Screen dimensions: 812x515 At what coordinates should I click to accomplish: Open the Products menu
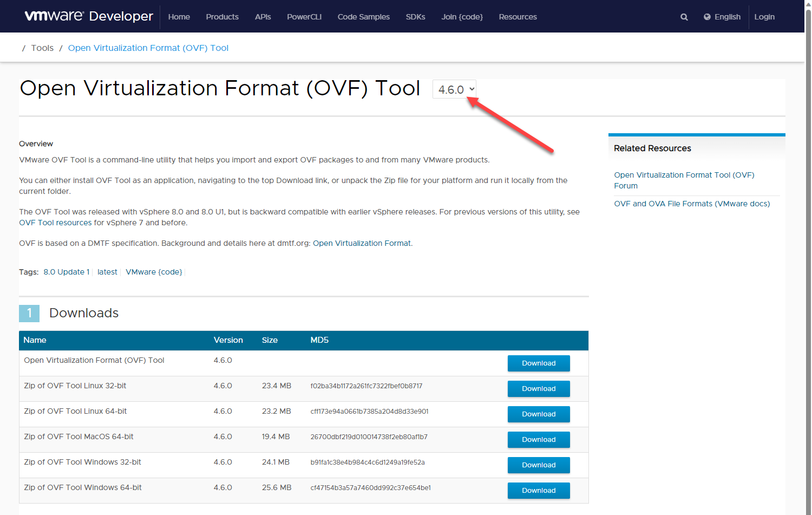(222, 17)
